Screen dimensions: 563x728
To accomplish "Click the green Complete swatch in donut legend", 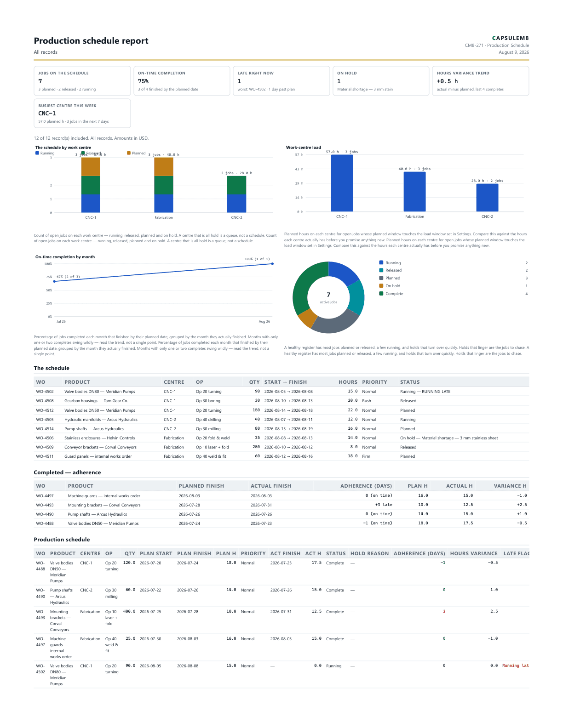I will click(381, 293).
